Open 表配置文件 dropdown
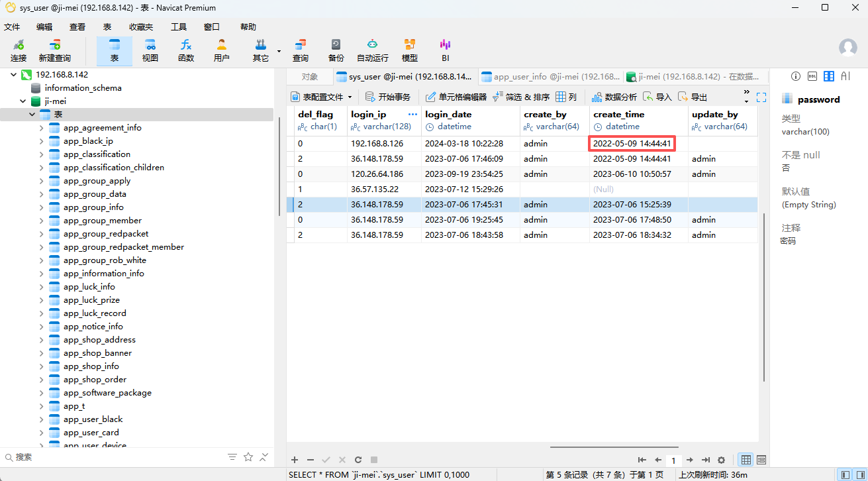The image size is (868, 481). pos(322,97)
